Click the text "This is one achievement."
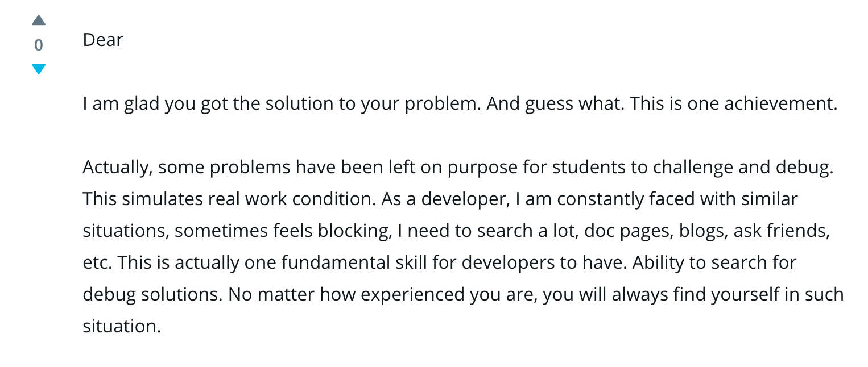Image resolution: width=868 pixels, height=367 pixels. [x=734, y=104]
